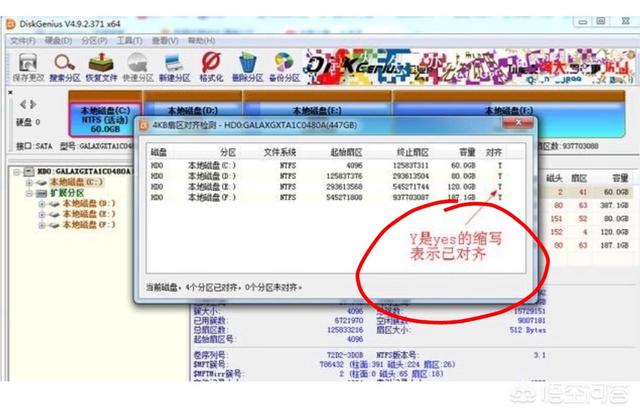Maximize the DiskGenius window

coord(601,21)
